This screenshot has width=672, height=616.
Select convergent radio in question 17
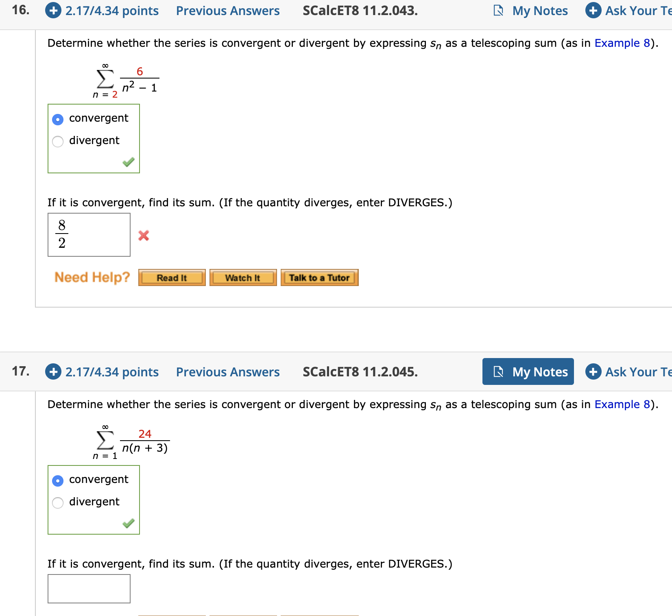click(58, 481)
